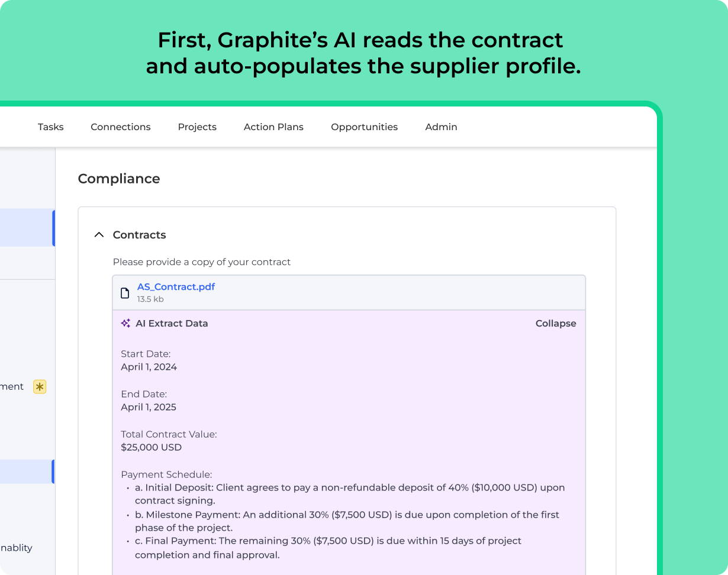Viewport: 728px width, 575px height.
Task: Click the PDF document icon beside AS_Contract.pdf
Action: 125,292
